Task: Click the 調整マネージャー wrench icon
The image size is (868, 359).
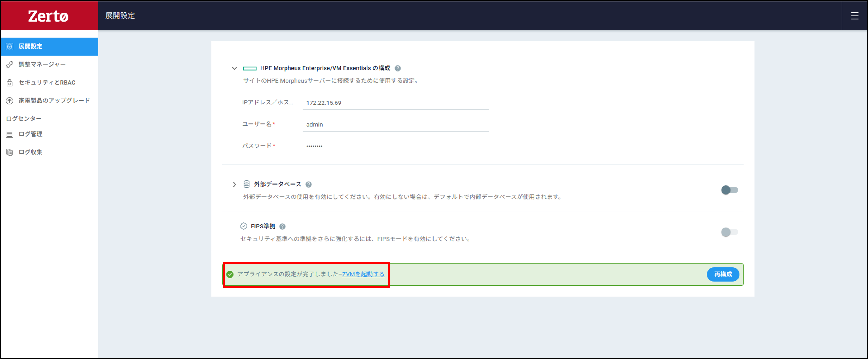Action: (9, 64)
